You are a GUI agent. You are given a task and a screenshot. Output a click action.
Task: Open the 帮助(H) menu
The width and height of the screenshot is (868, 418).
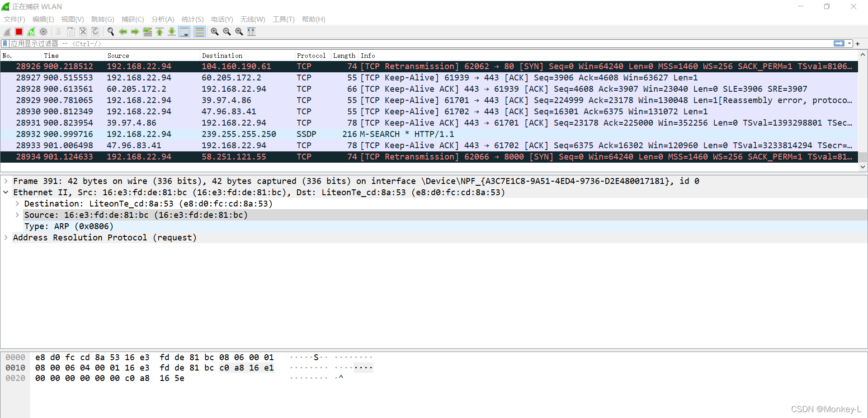click(314, 19)
